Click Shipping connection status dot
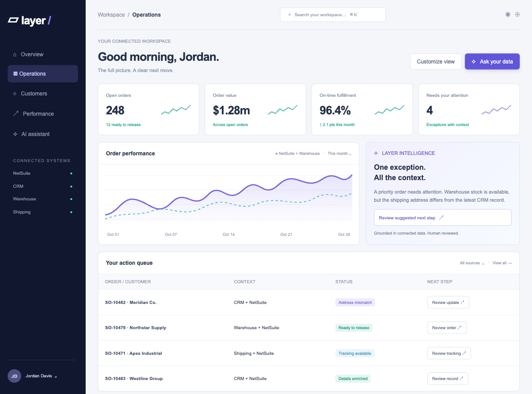This screenshot has height=394, width=532. 71,212
